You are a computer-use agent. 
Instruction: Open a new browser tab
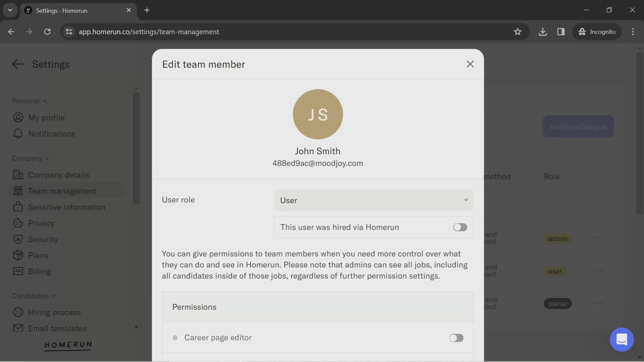pos(147,10)
